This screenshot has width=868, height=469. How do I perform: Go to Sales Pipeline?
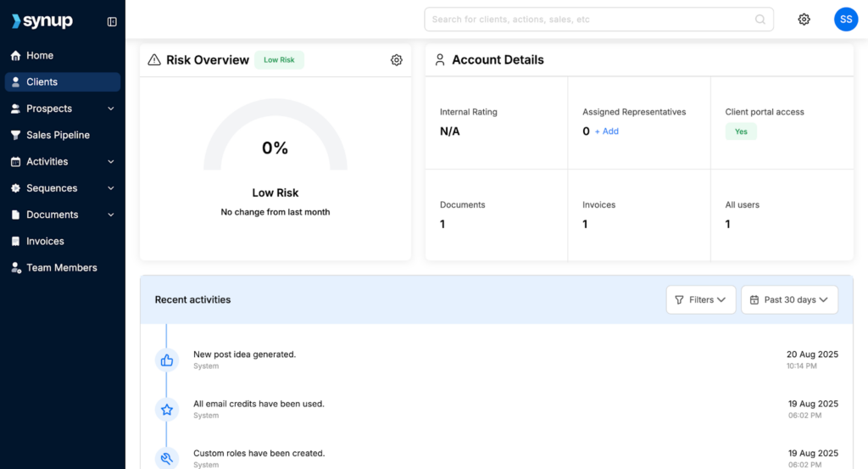58,135
